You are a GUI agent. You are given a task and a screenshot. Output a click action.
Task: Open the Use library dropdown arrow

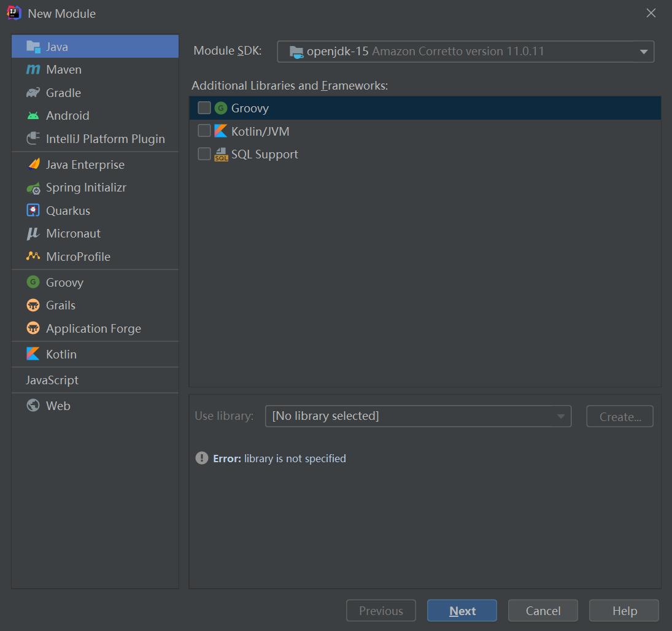pos(560,416)
